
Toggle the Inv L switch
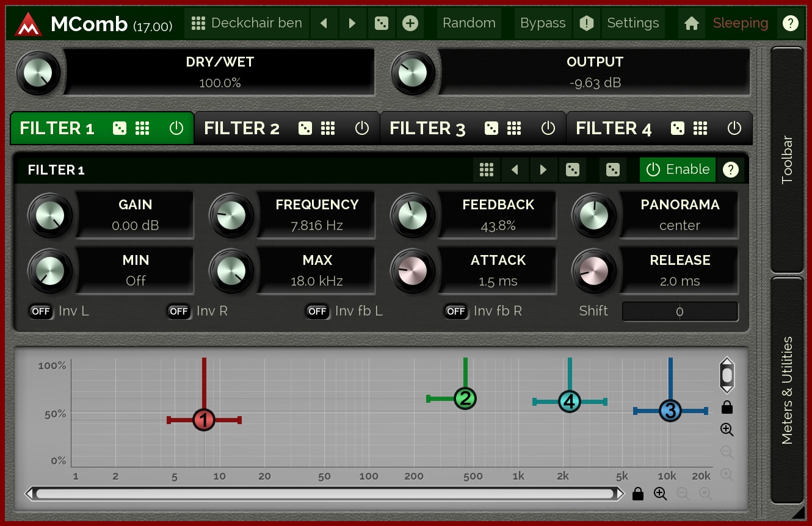(x=41, y=311)
